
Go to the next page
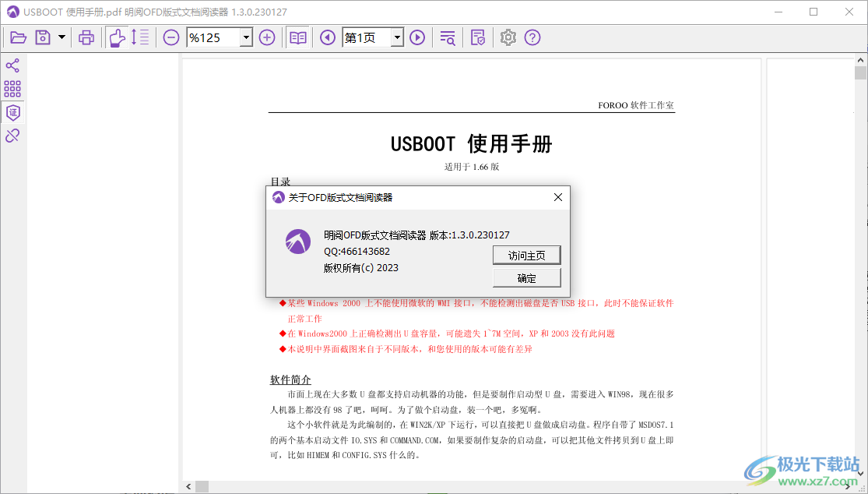point(417,37)
